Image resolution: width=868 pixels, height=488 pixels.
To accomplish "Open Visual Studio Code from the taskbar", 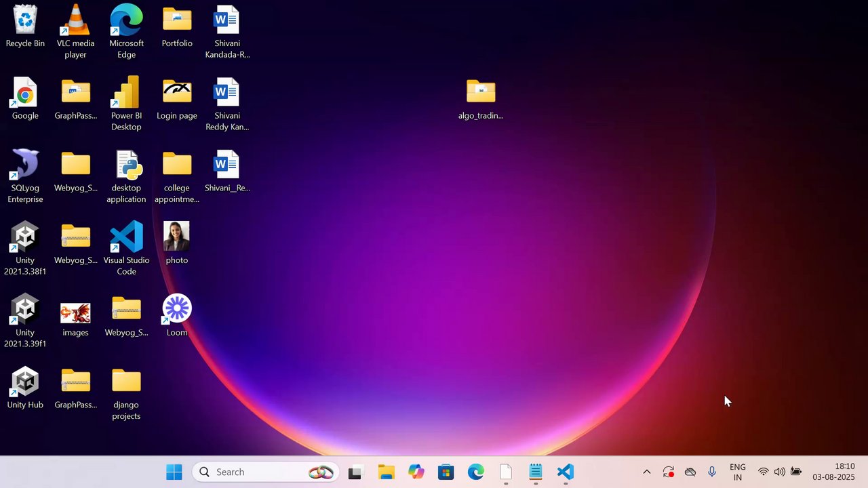I will [x=566, y=472].
